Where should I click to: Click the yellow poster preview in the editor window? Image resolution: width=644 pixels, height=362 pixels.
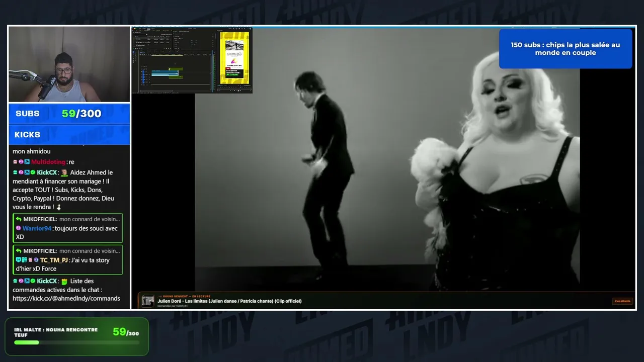click(234, 58)
